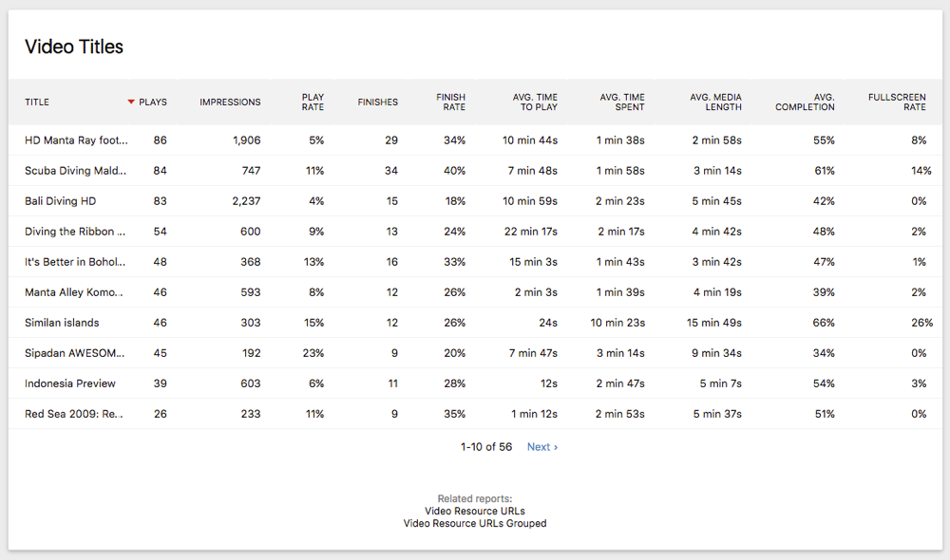Image resolution: width=950 pixels, height=560 pixels.
Task: Click the Red Sea 2009 video title
Action: (x=73, y=414)
